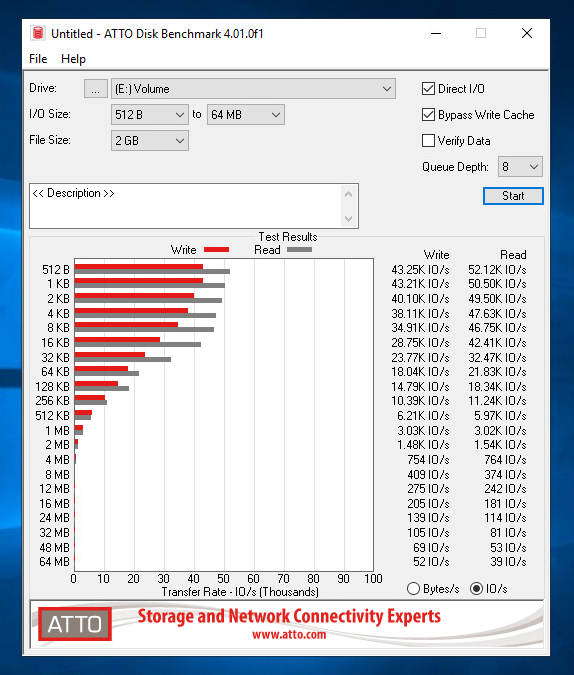Uncheck Bypass Write Cache
The height and width of the screenshot is (675, 574).
point(428,115)
